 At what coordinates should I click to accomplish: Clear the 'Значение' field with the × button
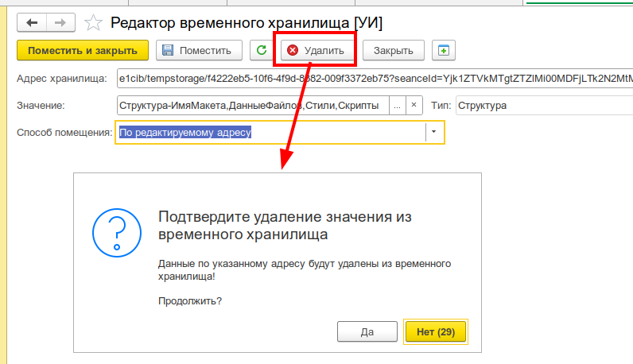pyautogui.click(x=414, y=106)
